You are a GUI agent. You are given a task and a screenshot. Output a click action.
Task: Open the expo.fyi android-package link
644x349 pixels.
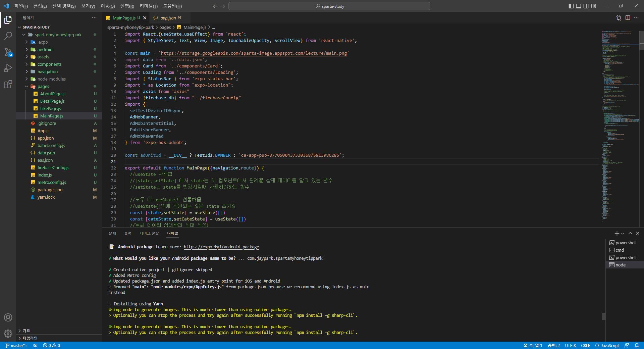point(221,247)
